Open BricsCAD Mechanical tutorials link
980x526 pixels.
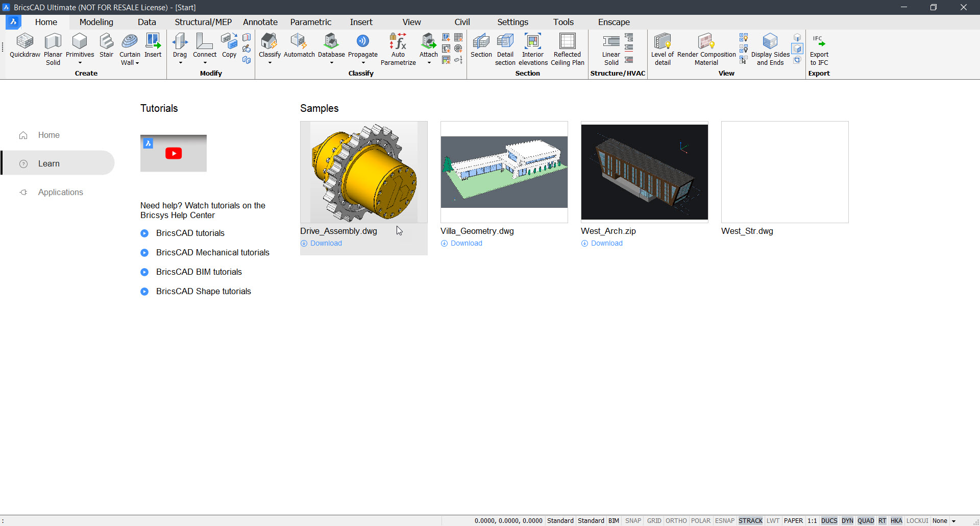click(213, 252)
